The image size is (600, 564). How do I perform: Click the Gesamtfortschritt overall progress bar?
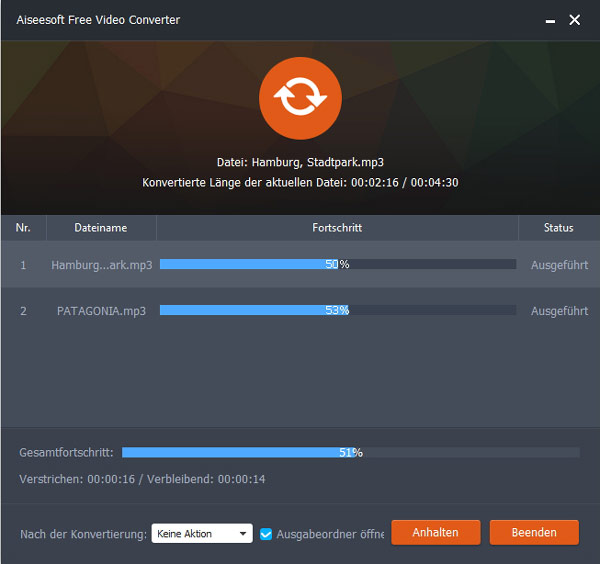350,453
